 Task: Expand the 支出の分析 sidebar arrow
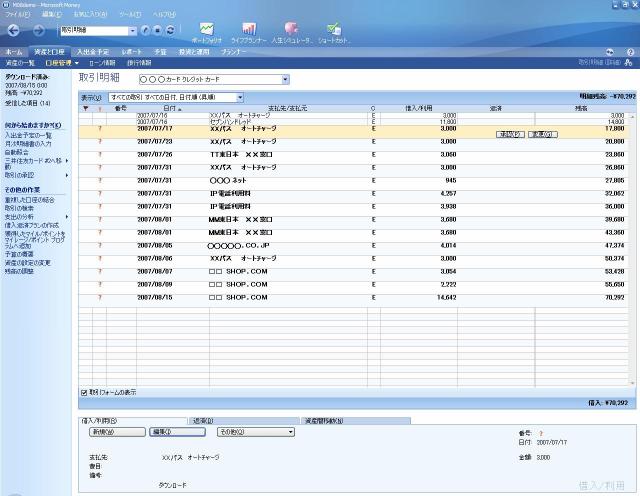point(67,217)
